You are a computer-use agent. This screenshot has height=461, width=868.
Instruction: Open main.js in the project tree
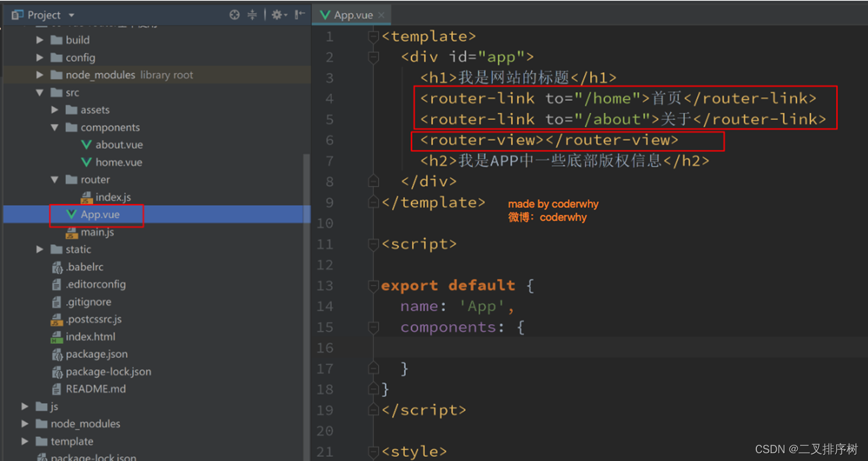[97, 232]
